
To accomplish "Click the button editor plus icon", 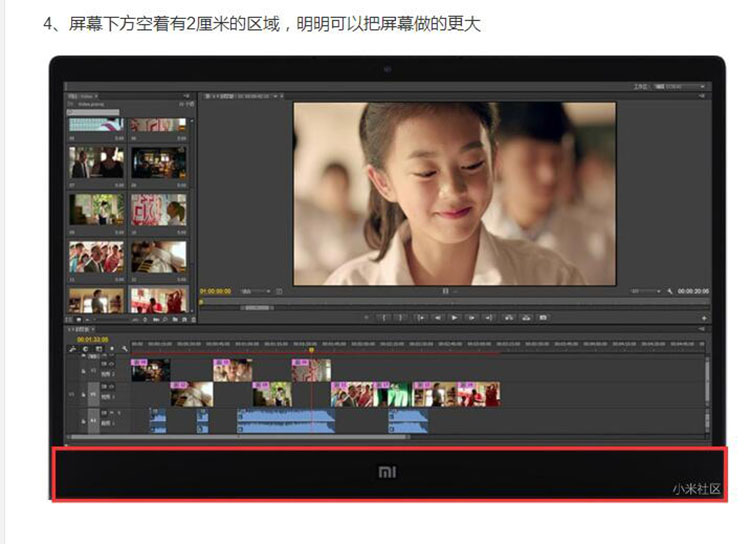I will point(703,317).
